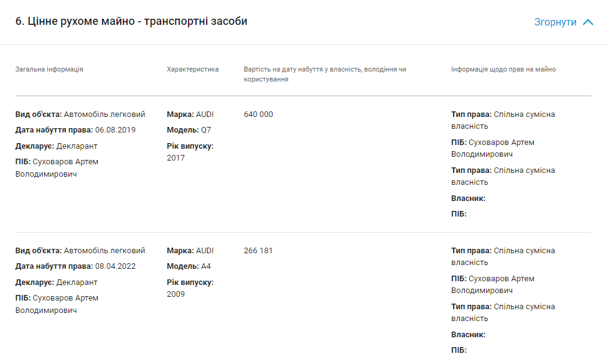Click the second row Вид об'єкта text
Screen dimensions: 608x364
click(x=80, y=251)
